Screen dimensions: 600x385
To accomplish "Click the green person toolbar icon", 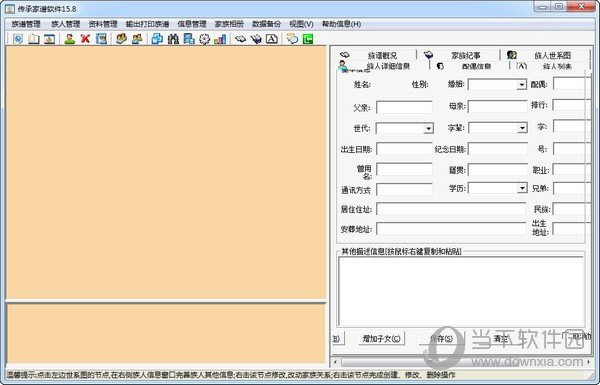I will (x=70, y=39).
